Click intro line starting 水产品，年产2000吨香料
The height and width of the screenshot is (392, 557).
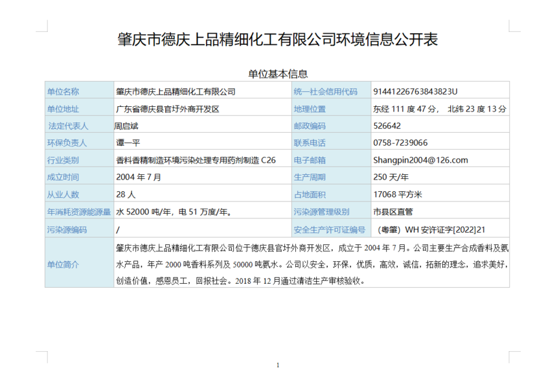pos(312,264)
